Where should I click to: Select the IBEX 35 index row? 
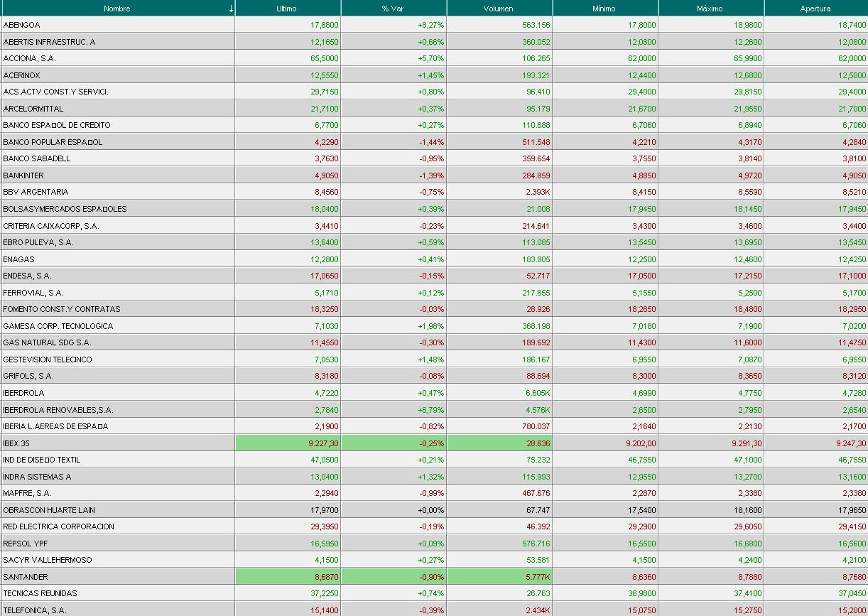tap(16, 443)
